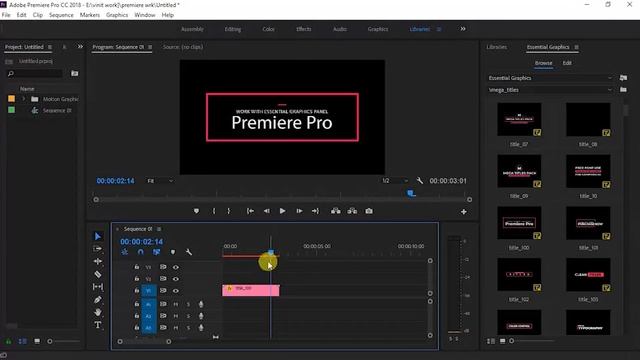The width and height of the screenshot is (640, 360).
Task: Step back one frame
Action: pyautogui.click(x=267, y=211)
